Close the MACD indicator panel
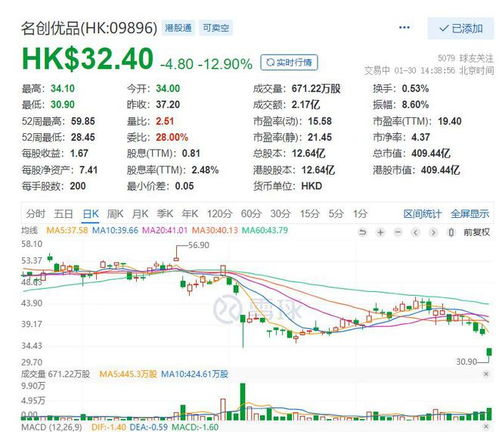The height and width of the screenshot is (432, 499). click(x=486, y=426)
